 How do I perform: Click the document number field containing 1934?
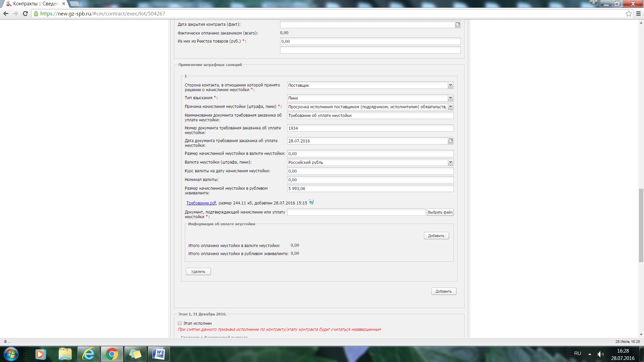(370, 128)
